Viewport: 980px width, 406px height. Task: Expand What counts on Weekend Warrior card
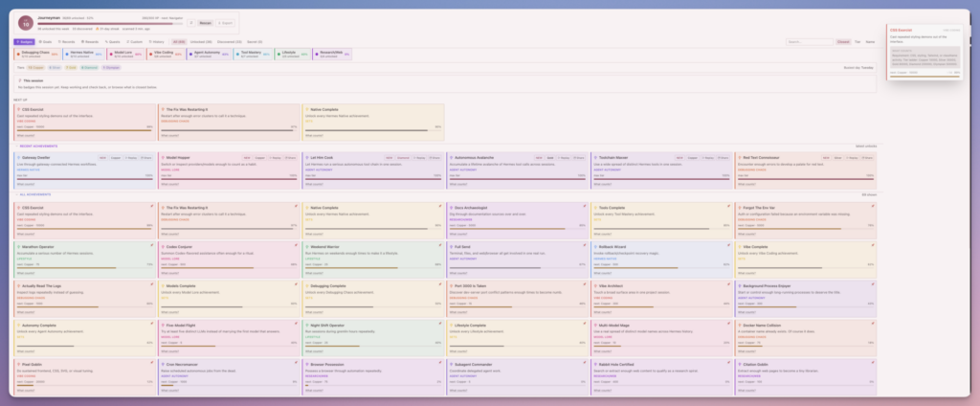coord(314,273)
